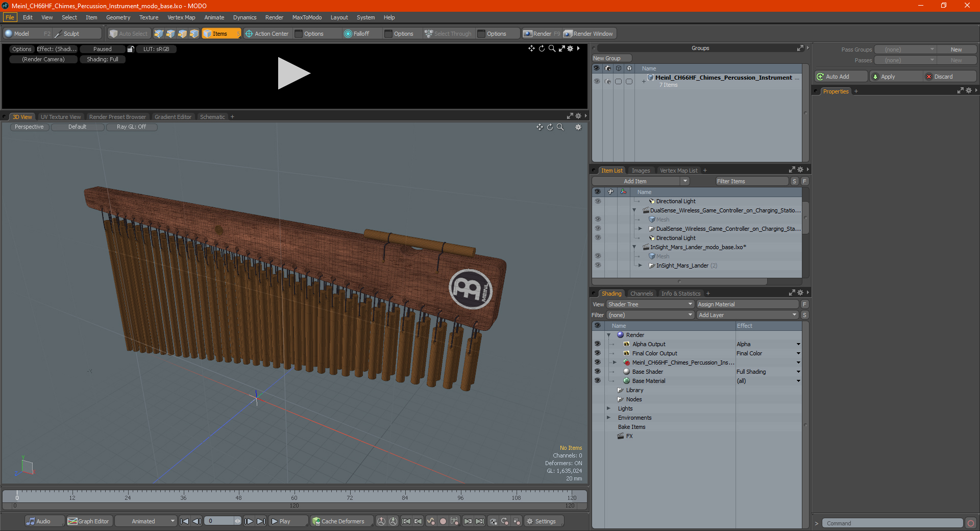Toggle Falloff Options checkbox

coord(388,34)
